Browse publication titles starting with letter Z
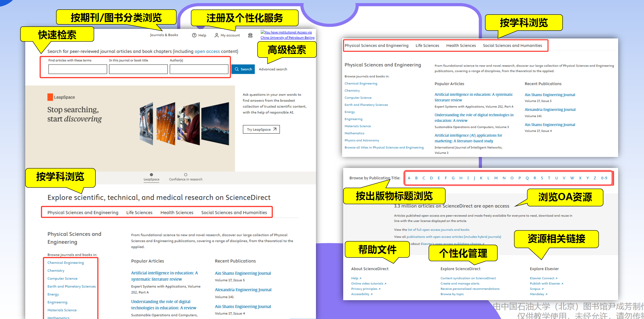This screenshot has width=644, height=319. [595, 178]
